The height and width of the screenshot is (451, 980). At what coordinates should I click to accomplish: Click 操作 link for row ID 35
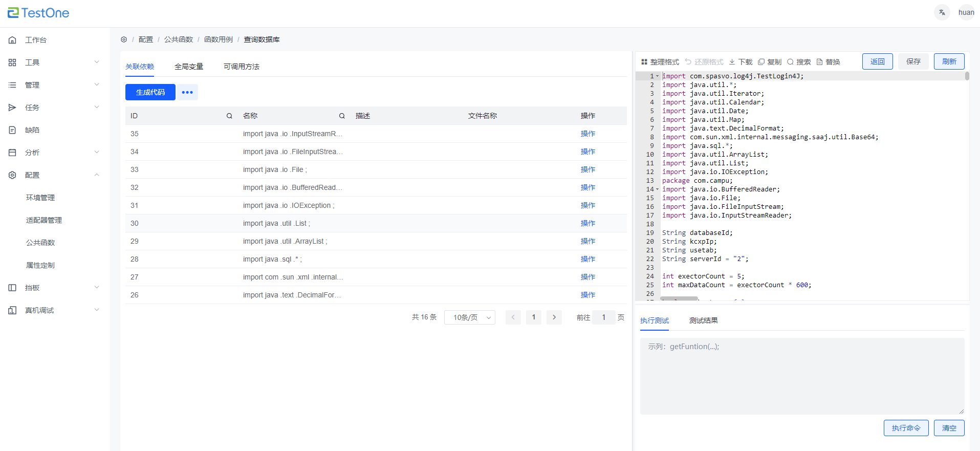(588, 134)
